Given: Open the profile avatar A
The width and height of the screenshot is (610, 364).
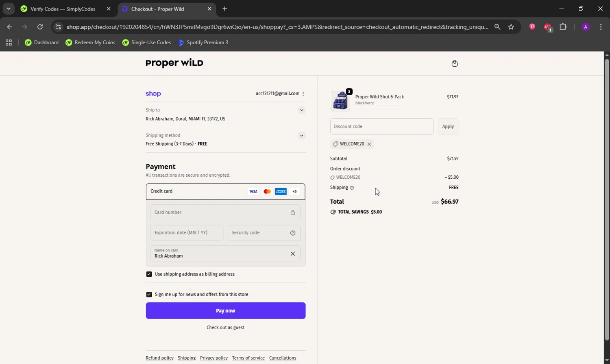Looking at the screenshot, I should pyautogui.click(x=586, y=27).
